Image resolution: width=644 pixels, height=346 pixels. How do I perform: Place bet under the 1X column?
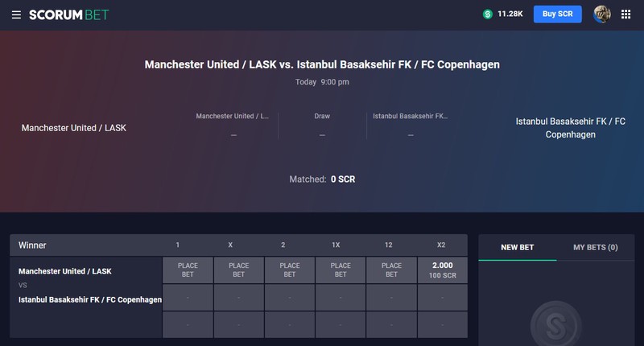pos(341,270)
